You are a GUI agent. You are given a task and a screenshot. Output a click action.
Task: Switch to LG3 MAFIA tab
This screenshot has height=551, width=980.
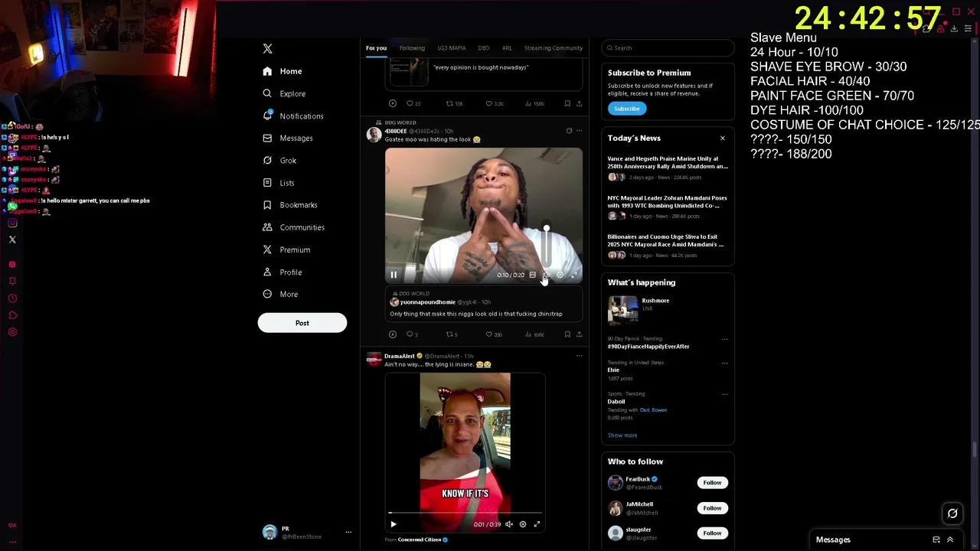[x=452, y=48]
